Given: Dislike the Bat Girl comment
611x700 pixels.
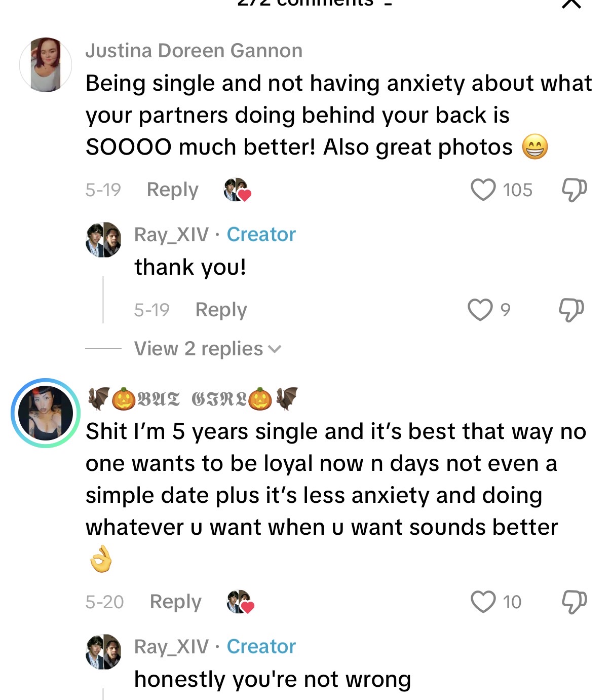Looking at the screenshot, I should pyautogui.click(x=574, y=602).
